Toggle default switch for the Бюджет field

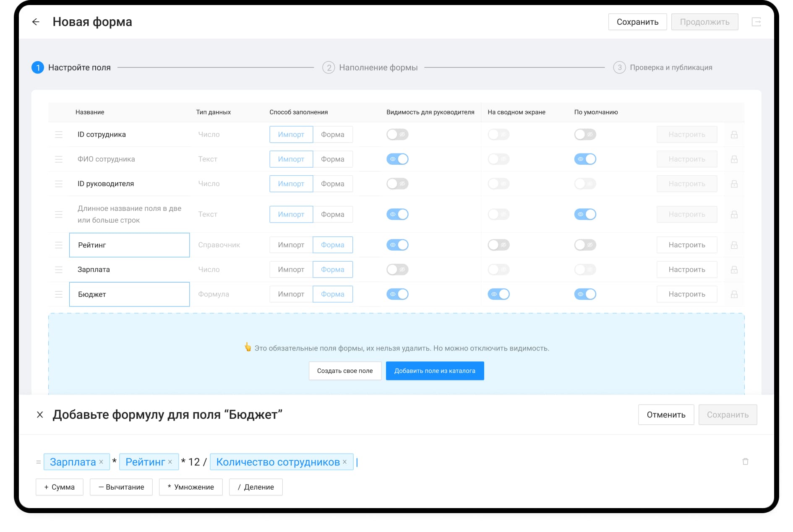point(585,294)
